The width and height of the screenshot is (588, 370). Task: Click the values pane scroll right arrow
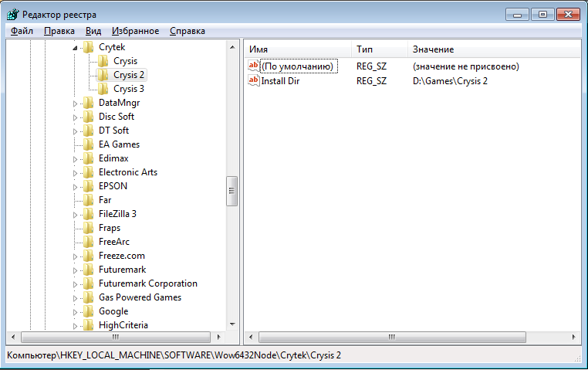[574, 337]
